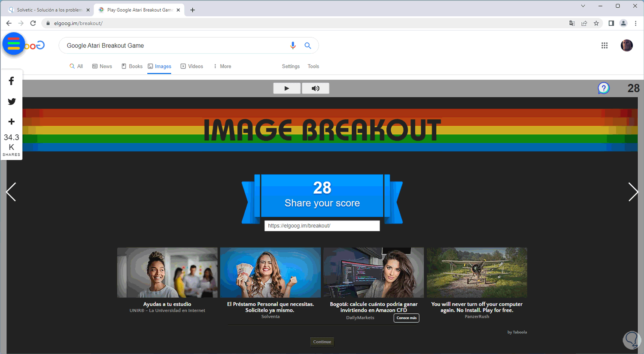
Task: Click the microphone voice search icon
Action: [x=293, y=45]
